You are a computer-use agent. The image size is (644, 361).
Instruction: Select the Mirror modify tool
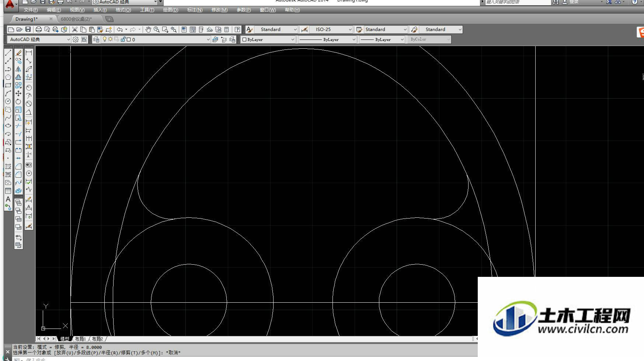[x=18, y=69]
